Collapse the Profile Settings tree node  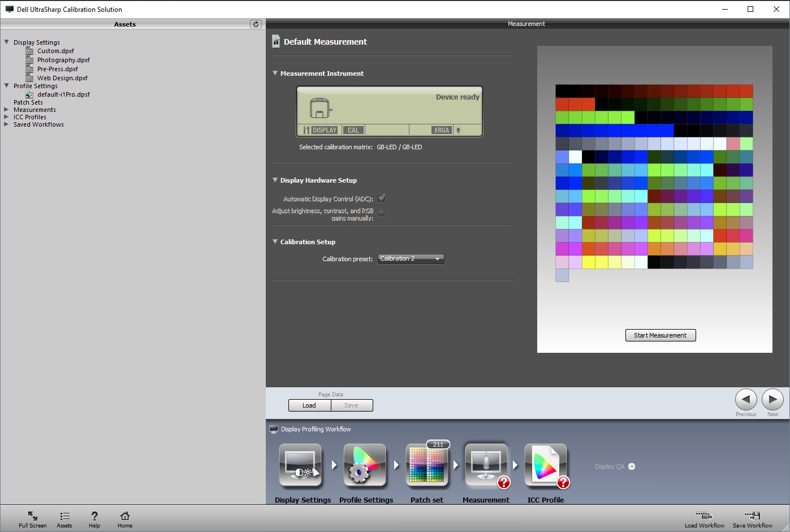pos(7,85)
